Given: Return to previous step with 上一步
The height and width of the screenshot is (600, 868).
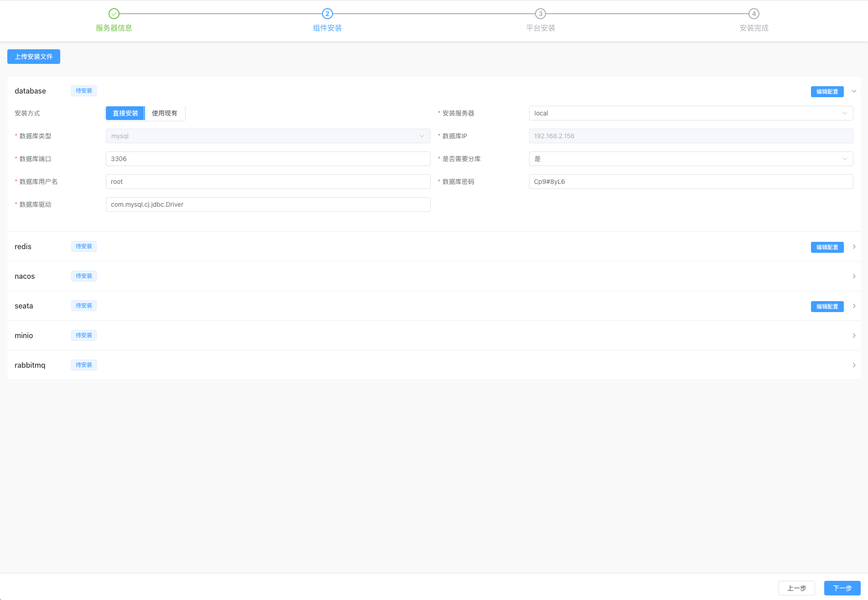Looking at the screenshot, I should 796,588.
